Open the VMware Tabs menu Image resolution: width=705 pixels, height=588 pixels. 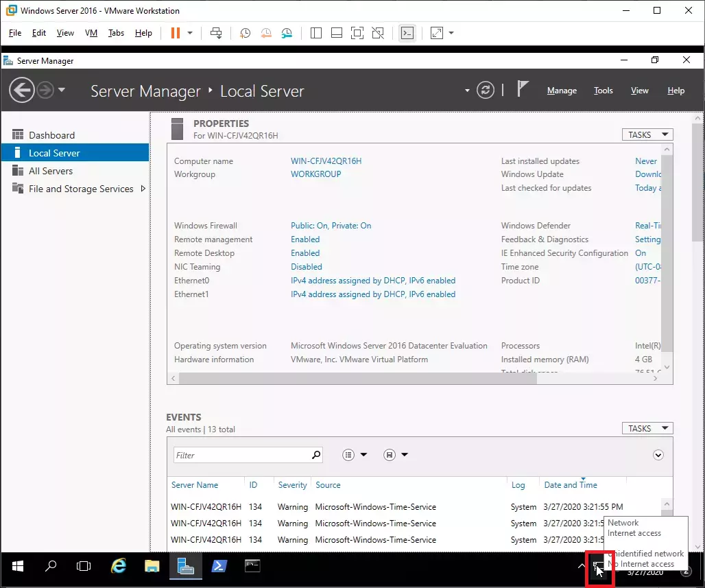[x=116, y=33]
